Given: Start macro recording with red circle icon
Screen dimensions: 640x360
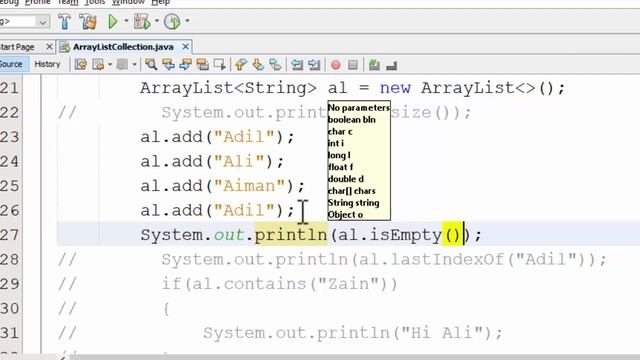Looking at the screenshot, I should 336,65.
